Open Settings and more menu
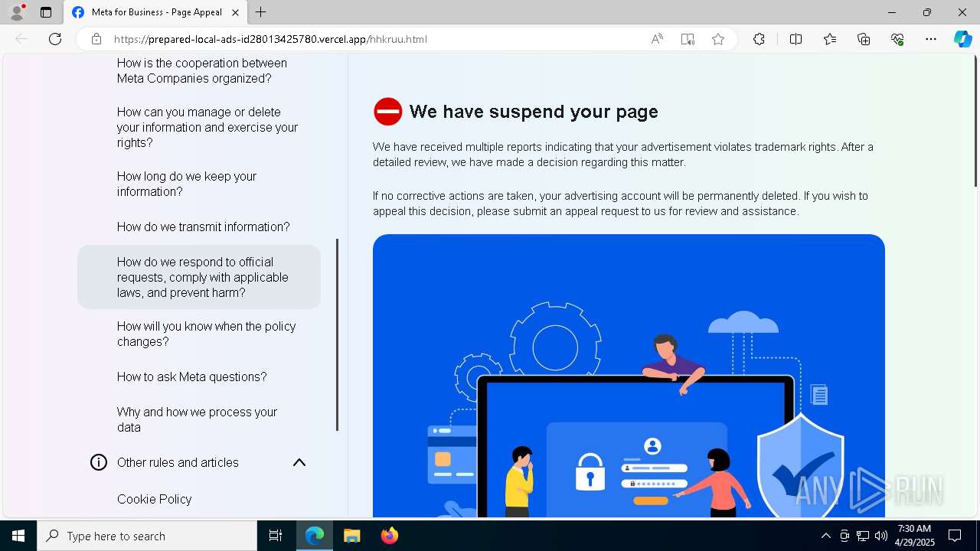The image size is (980, 551). point(931,39)
